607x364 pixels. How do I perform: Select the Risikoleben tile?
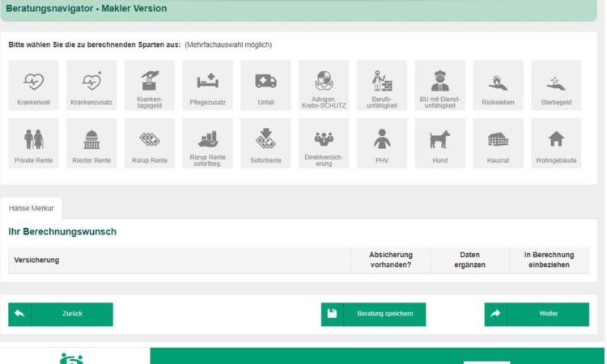point(498,86)
